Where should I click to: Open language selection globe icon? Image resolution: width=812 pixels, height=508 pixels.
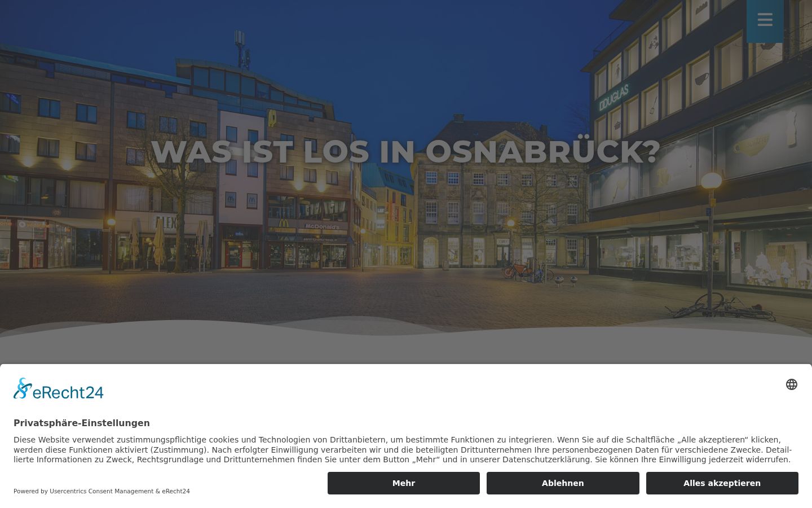point(792,384)
